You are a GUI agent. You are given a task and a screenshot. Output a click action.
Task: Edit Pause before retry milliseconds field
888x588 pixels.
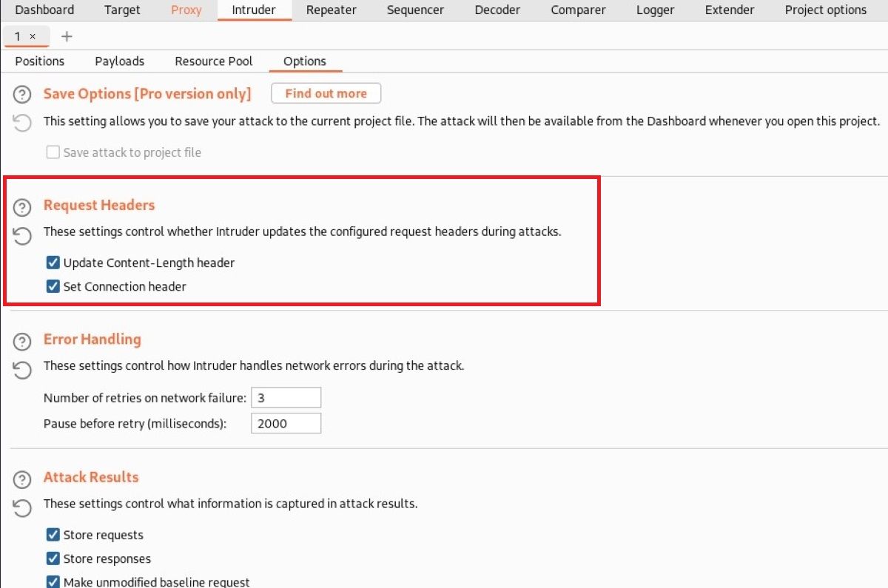286,424
